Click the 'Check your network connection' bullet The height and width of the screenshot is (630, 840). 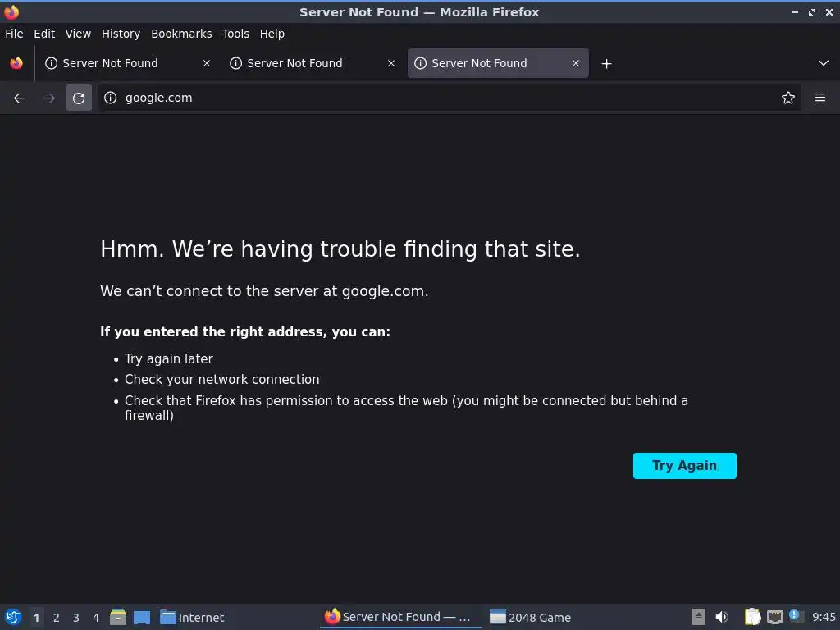click(221, 379)
